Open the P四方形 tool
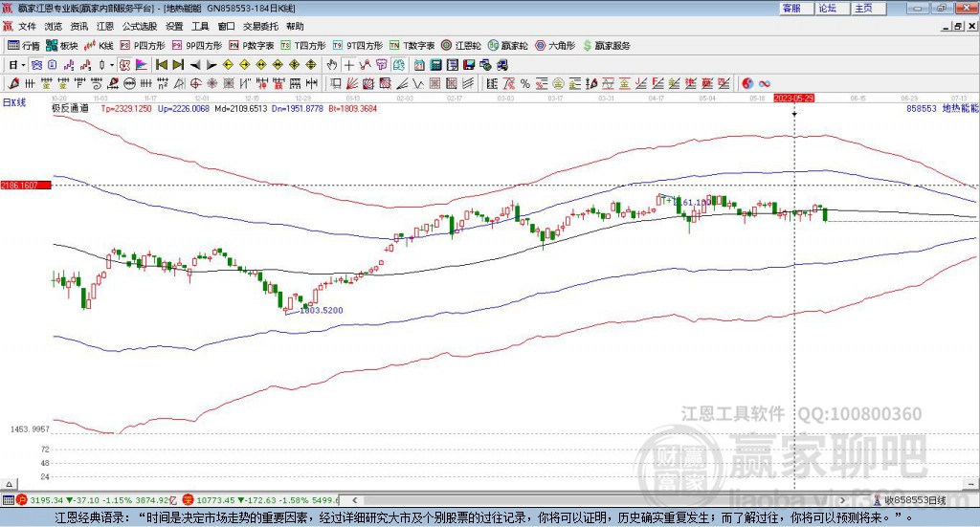 click(x=143, y=46)
